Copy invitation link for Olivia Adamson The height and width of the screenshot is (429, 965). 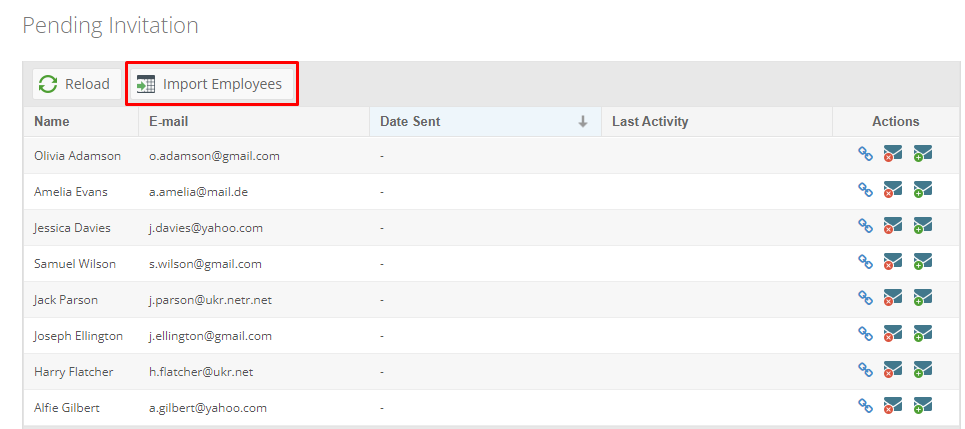865,154
